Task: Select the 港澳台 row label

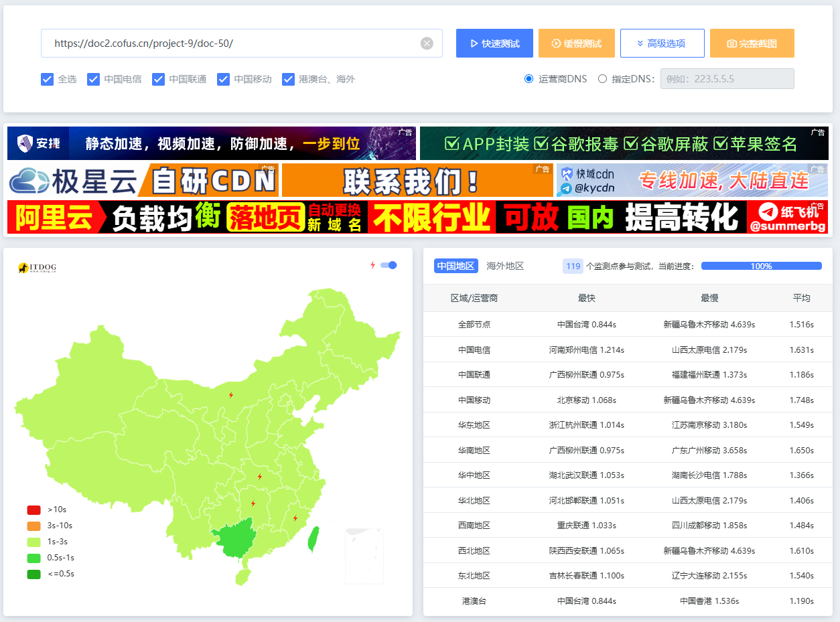Action: pos(474,601)
